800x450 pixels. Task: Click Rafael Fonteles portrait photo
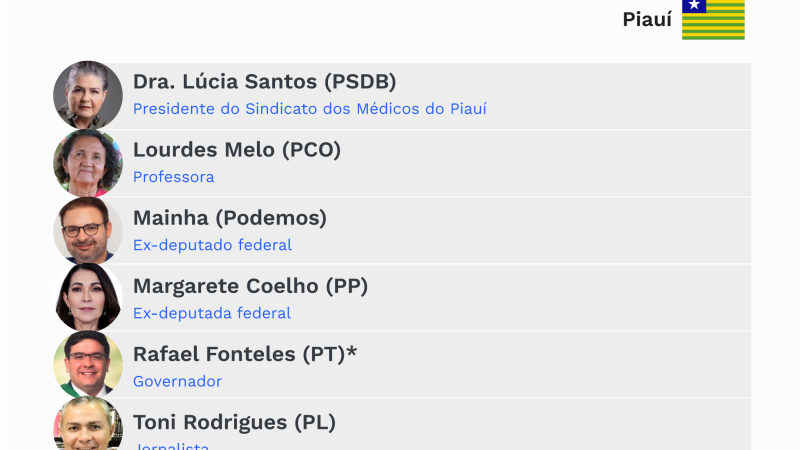88,365
